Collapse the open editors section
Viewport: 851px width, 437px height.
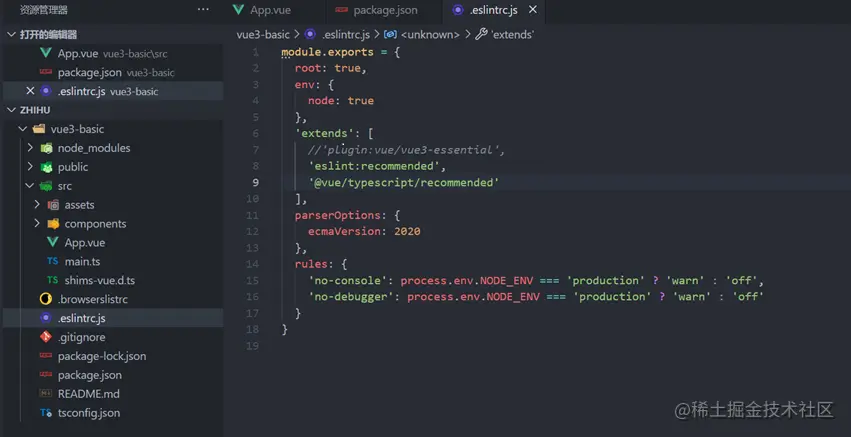(11, 34)
